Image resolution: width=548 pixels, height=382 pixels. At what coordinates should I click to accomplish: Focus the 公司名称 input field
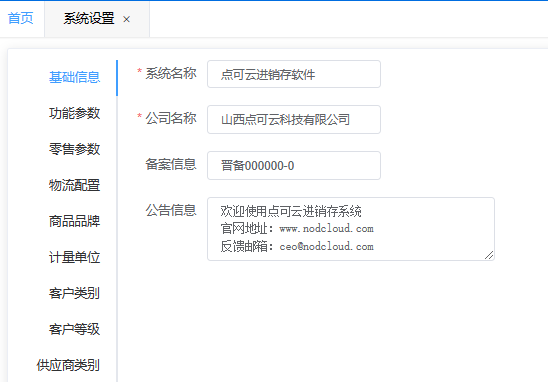(294, 120)
